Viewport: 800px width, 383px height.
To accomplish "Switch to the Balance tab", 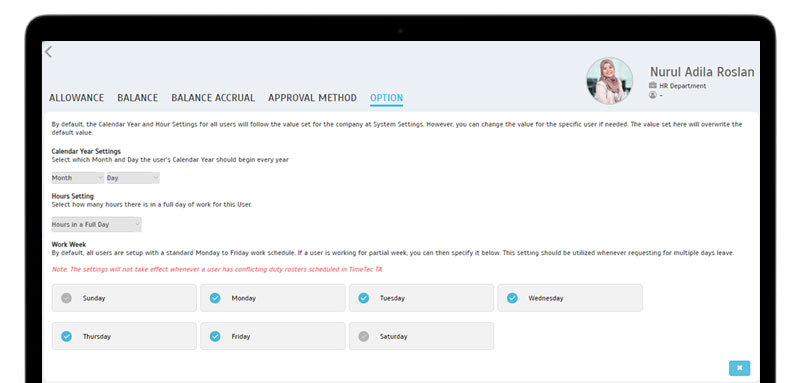I will (138, 98).
